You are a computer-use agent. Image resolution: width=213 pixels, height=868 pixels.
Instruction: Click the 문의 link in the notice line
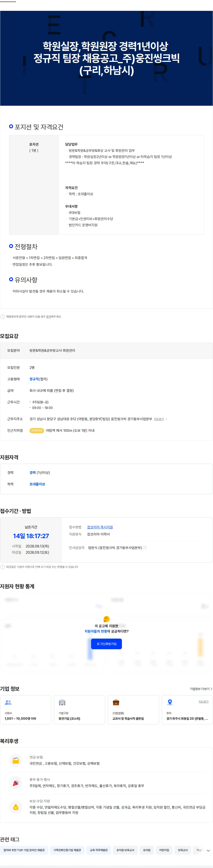49,317
